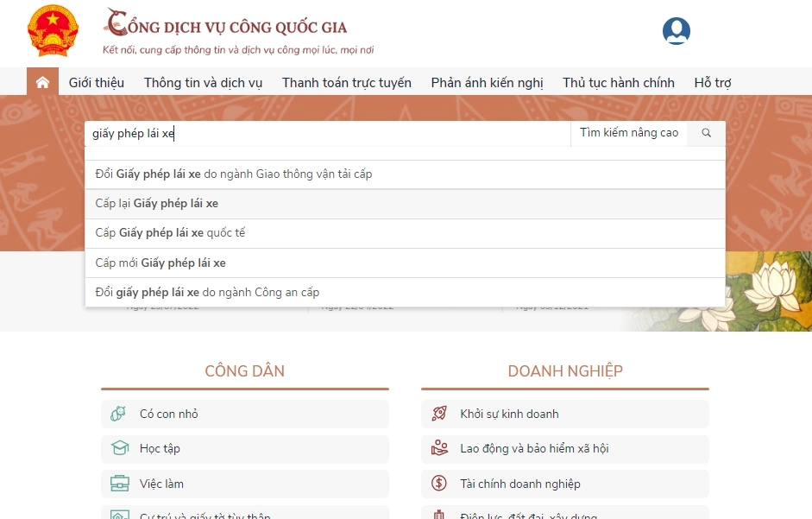
Task: Click the Cổng Dịch vụ công Quốc gia title
Action: point(226,24)
